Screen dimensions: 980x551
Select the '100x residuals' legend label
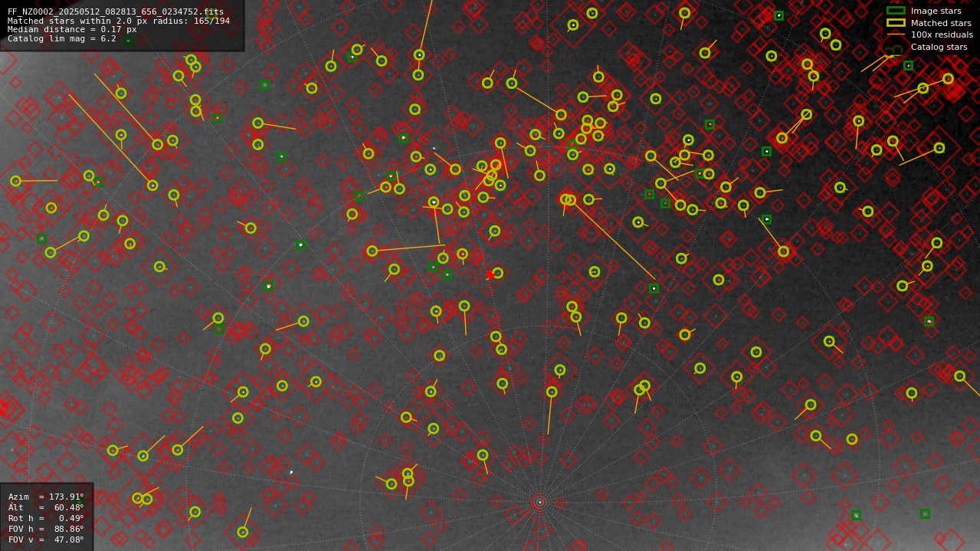[x=942, y=35]
